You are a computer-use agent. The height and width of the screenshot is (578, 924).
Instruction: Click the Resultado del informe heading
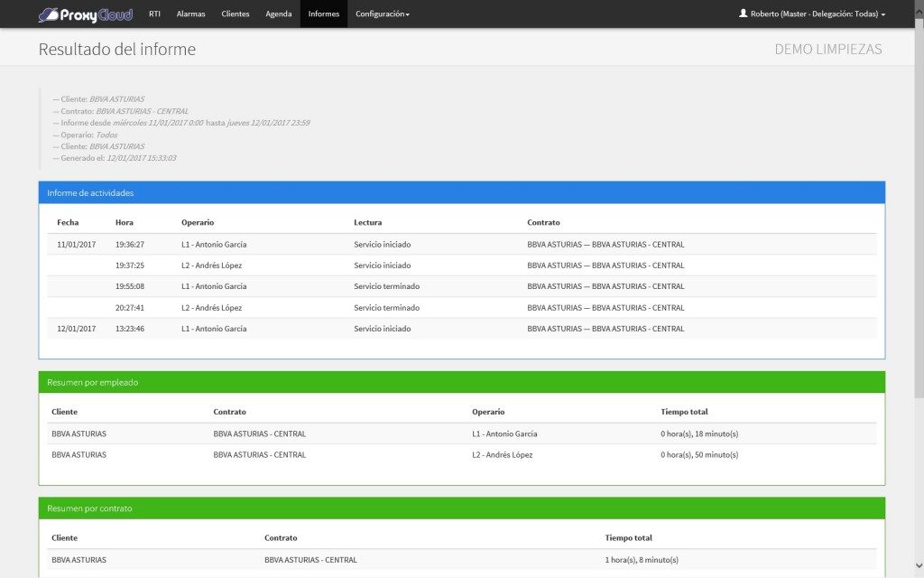pyautogui.click(x=116, y=49)
